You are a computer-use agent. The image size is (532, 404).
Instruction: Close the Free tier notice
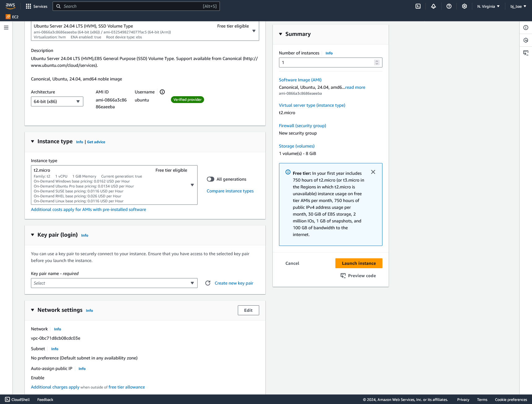click(x=373, y=172)
